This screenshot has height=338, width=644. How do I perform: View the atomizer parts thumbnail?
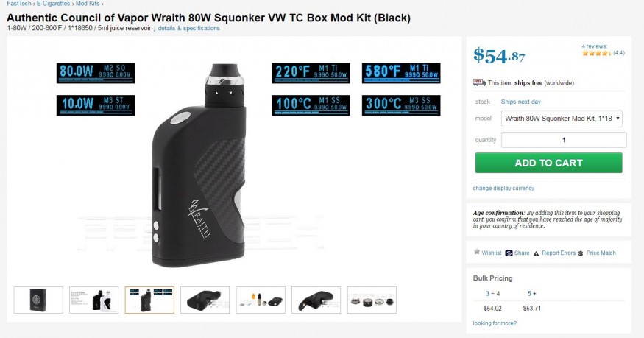point(372,300)
